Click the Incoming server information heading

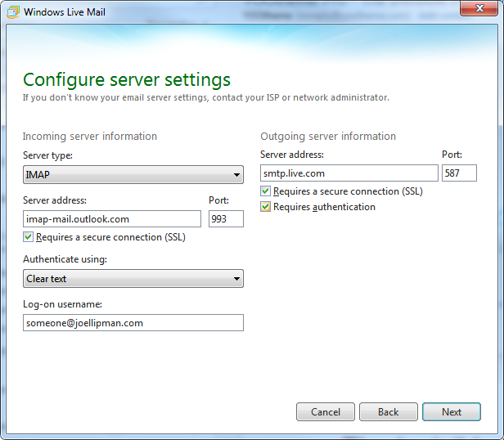pyautogui.click(x=90, y=137)
